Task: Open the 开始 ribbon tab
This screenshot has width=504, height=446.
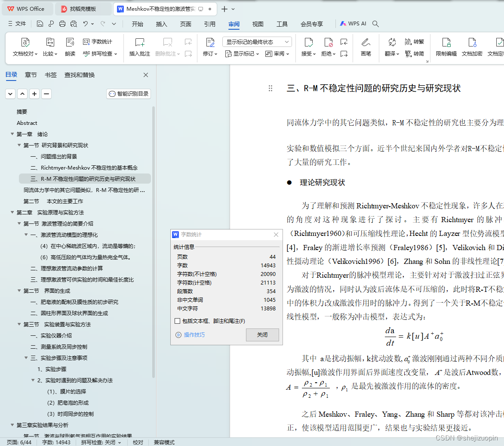Action: 137,24
